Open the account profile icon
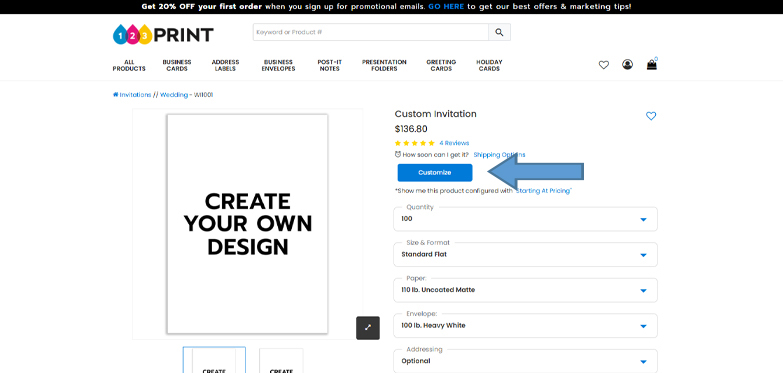783x373 pixels. coord(627,64)
